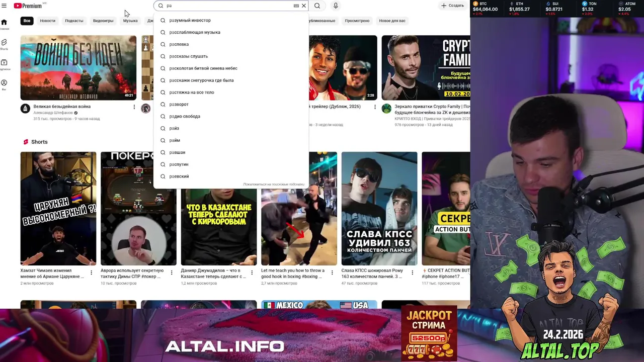The height and width of the screenshot is (362, 644).
Task: Choose suggestion "разумный инвестор"
Action: (231, 20)
